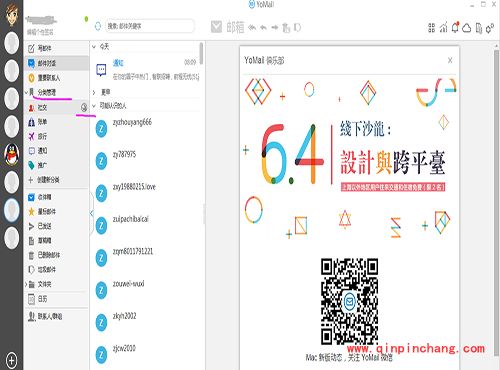The image size is (500, 370).
Task: Collapse the people-you-may-know group chevron
Action: (94, 106)
